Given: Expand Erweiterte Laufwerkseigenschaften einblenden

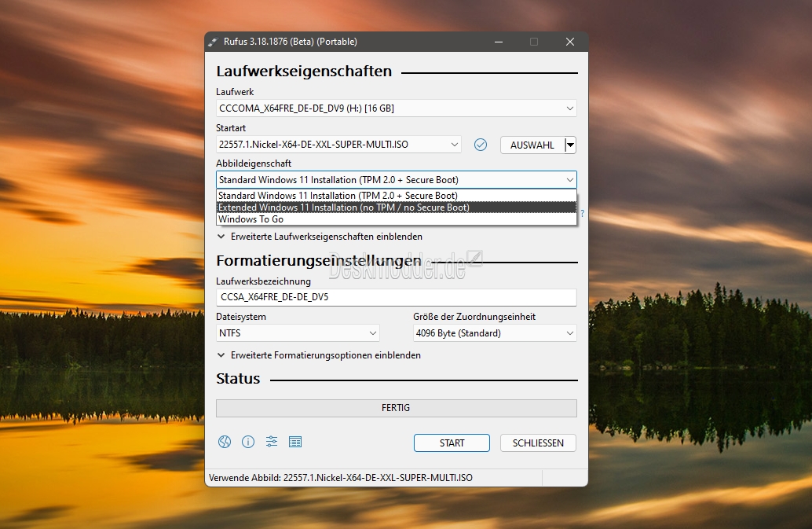Looking at the screenshot, I should 320,237.
